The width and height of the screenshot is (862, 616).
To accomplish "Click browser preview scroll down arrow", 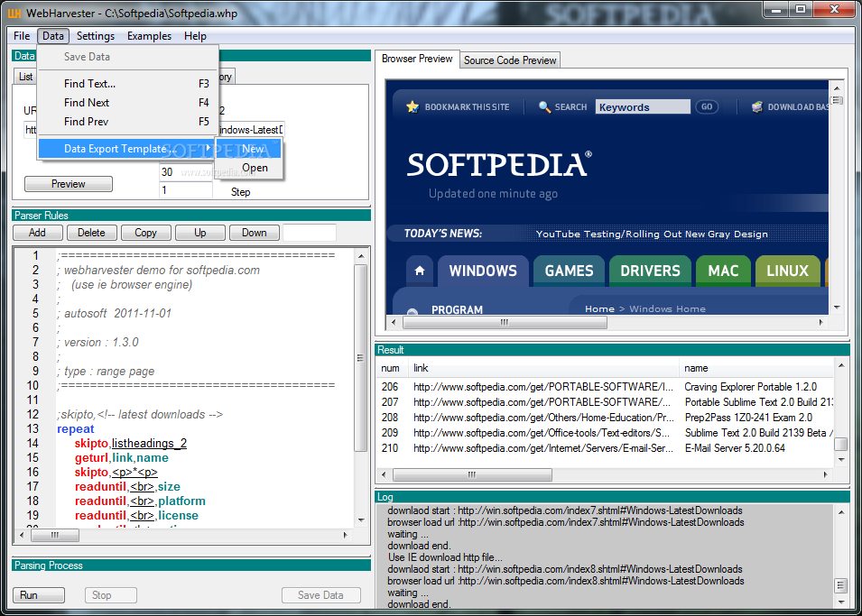I will click(x=837, y=308).
